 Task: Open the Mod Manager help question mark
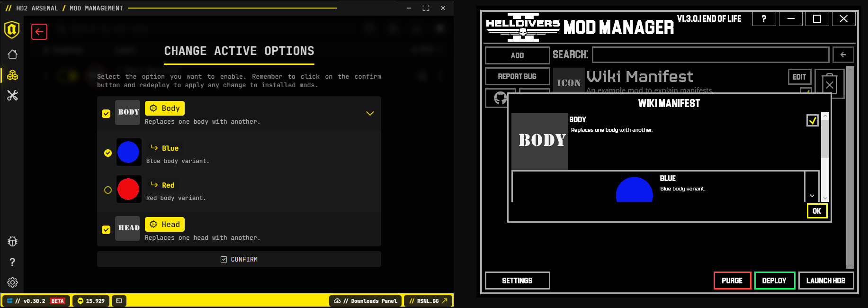coord(764,18)
